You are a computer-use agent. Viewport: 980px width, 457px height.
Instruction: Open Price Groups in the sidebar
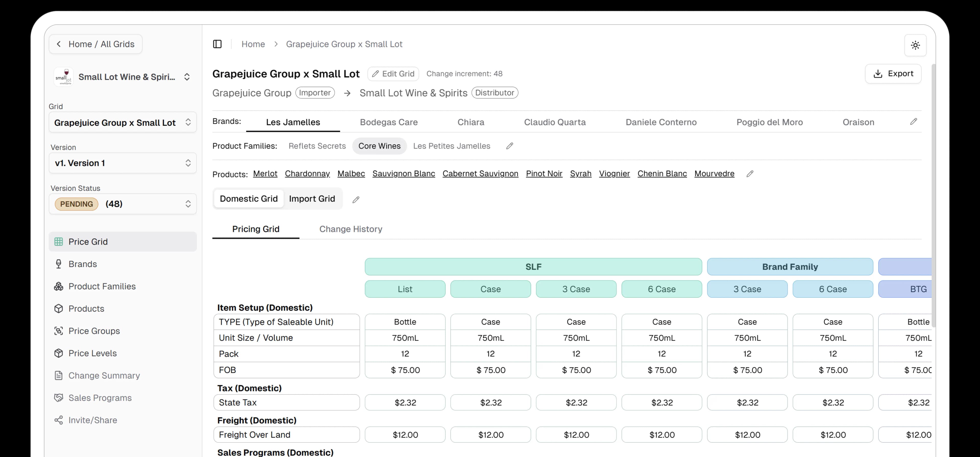point(59,331)
